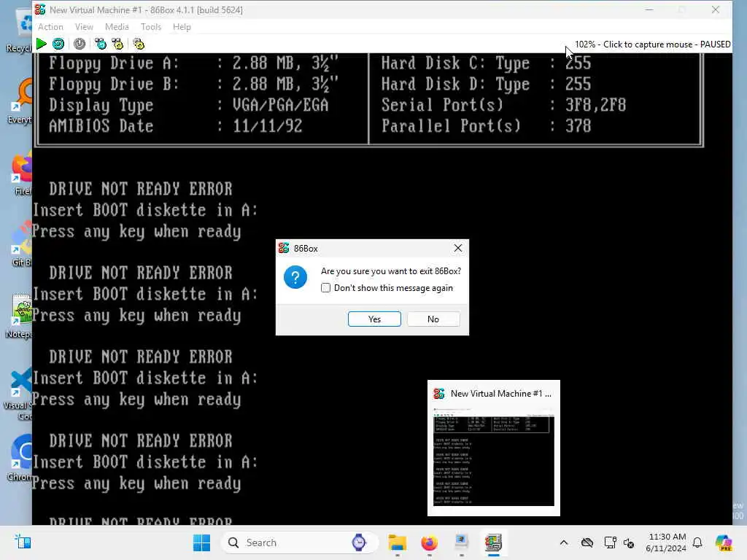This screenshot has width=747, height=560.
Task: Open Firefox from the taskbar
Action: (429, 542)
